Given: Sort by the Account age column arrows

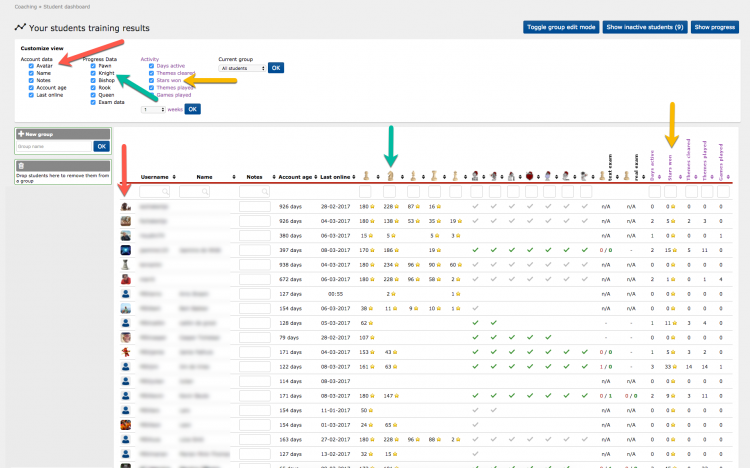Looking at the screenshot, I should pos(316,177).
